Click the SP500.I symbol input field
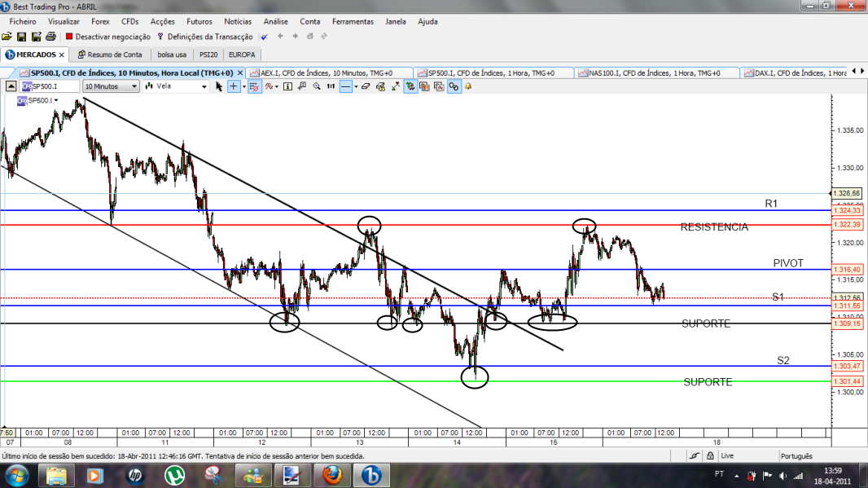Viewport: 868px width, 488px height. pos(50,86)
